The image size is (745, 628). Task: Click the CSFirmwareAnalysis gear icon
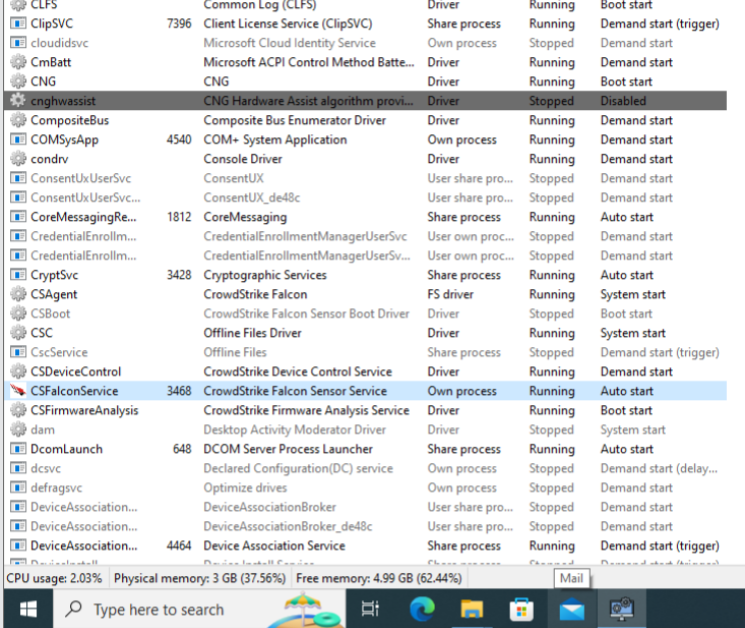point(18,410)
